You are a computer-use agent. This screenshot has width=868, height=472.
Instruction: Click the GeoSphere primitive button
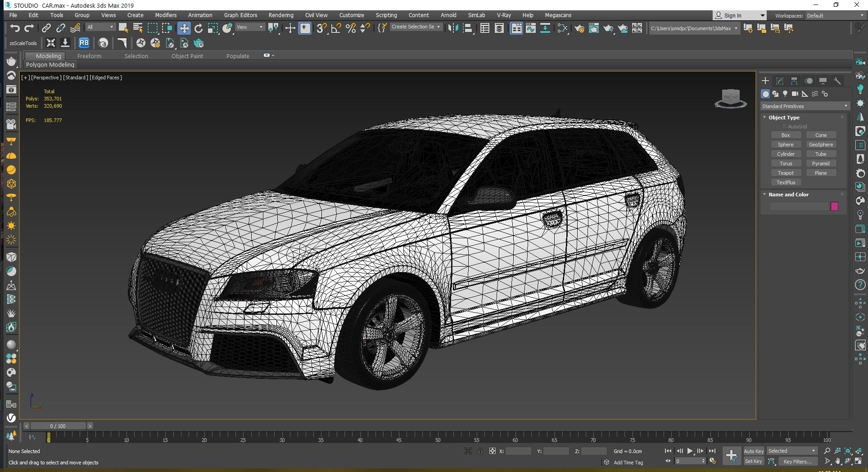coord(821,145)
